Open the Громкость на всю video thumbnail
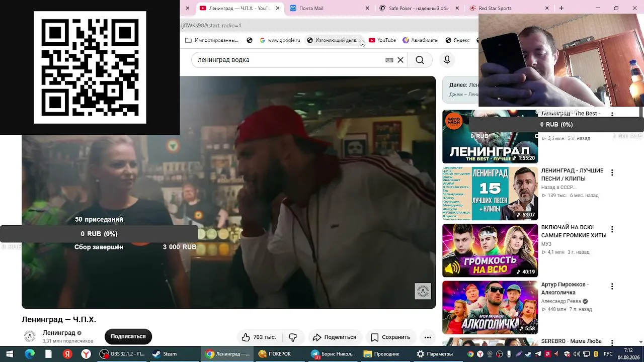This screenshot has height=362, width=644. pyautogui.click(x=490, y=250)
